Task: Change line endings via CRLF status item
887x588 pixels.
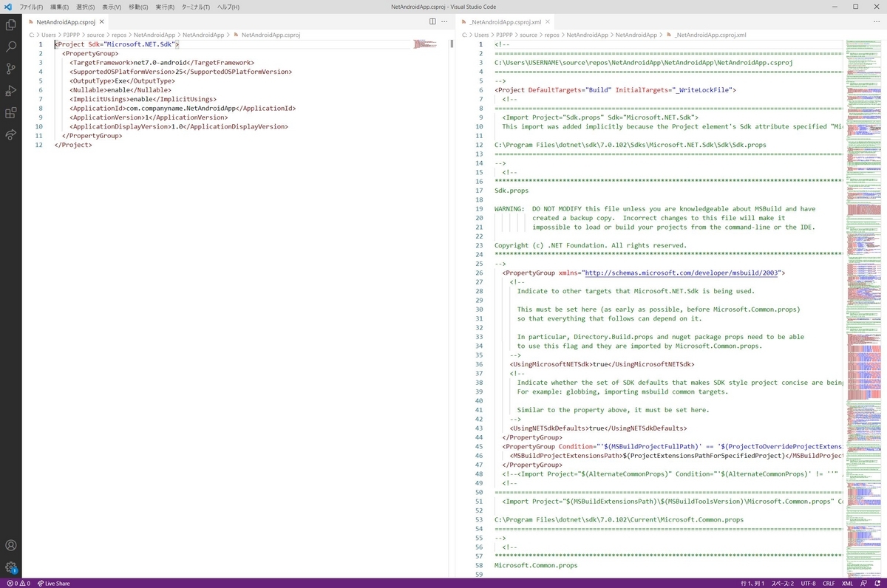Action: tap(829, 583)
